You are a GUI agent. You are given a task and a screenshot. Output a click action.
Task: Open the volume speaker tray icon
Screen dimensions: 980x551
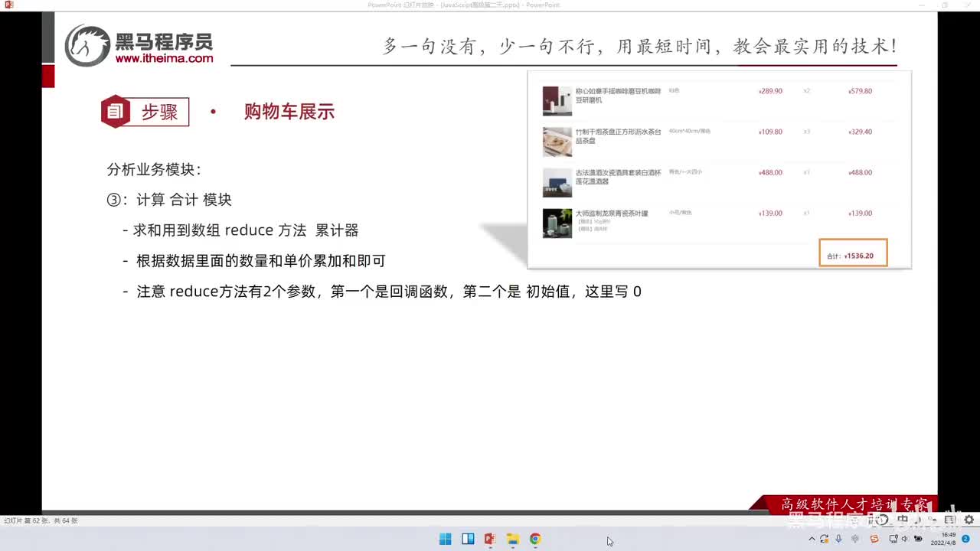pyautogui.click(x=905, y=539)
